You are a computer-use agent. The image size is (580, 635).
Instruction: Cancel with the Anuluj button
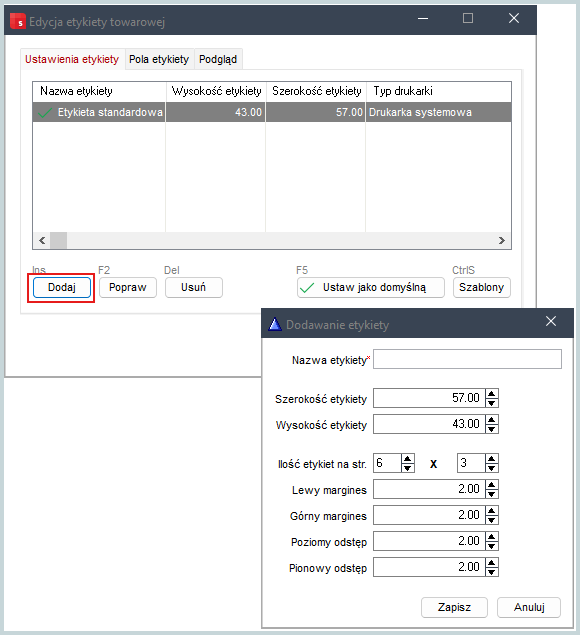click(x=529, y=607)
